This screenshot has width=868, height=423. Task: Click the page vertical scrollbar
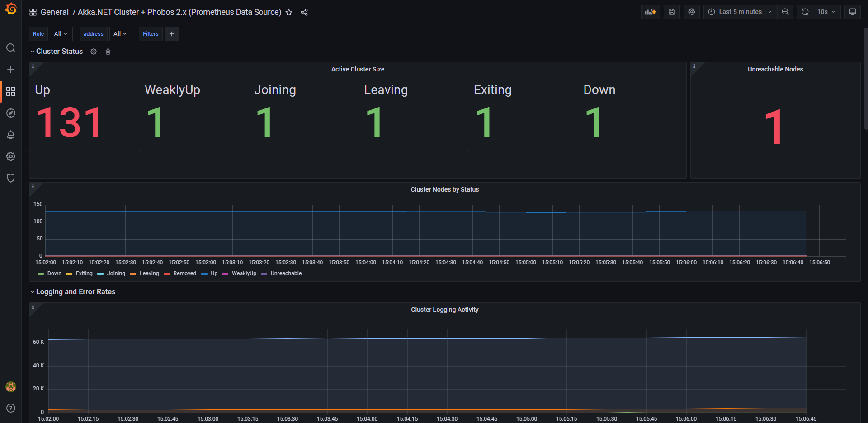click(x=866, y=79)
